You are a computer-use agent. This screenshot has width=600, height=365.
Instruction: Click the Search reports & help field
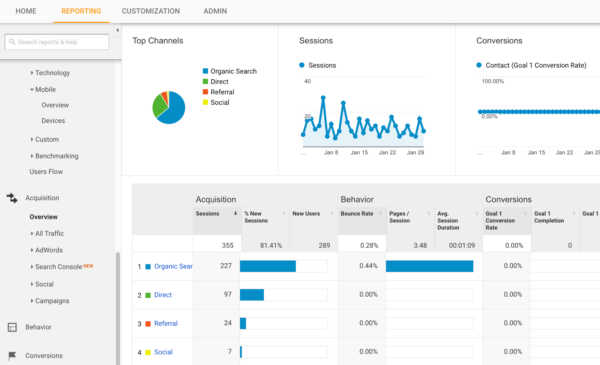(x=57, y=42)
